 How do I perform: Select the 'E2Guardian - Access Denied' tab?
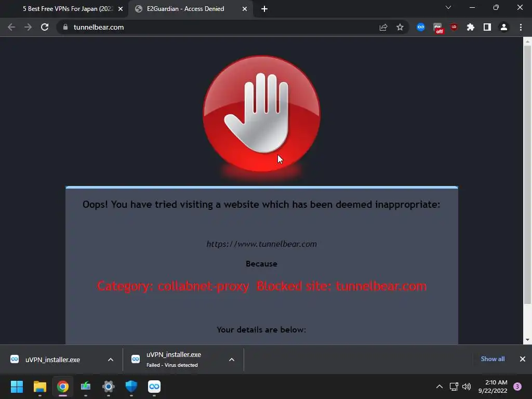pyautogui.click(x=185, y=9)
